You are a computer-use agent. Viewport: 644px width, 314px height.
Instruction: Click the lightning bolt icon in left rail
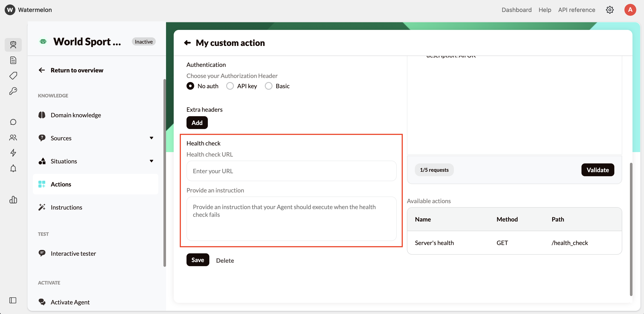(x=13, y=153)
